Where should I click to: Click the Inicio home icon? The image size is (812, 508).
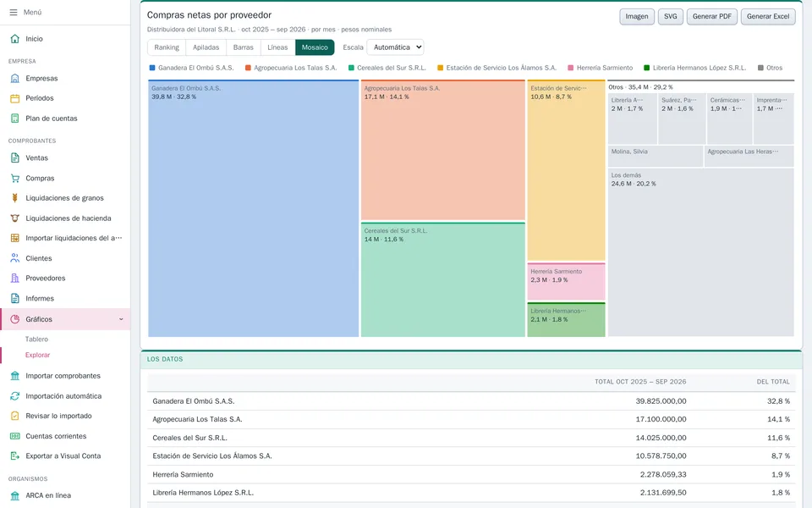(15, 39)
